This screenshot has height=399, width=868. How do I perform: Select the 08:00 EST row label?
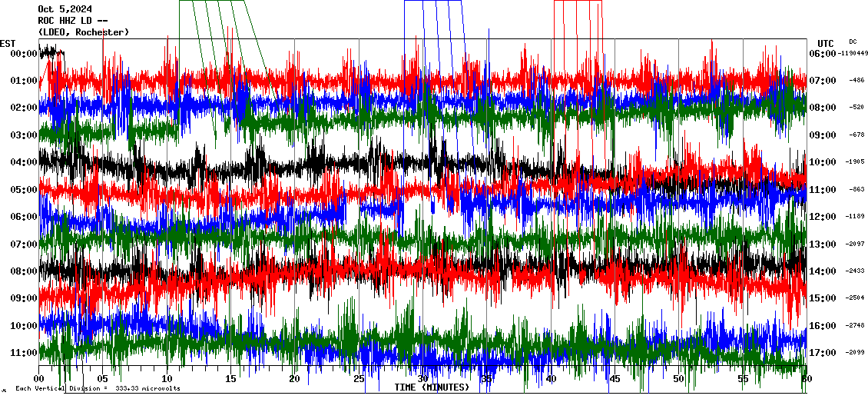(x=24, y=271)
